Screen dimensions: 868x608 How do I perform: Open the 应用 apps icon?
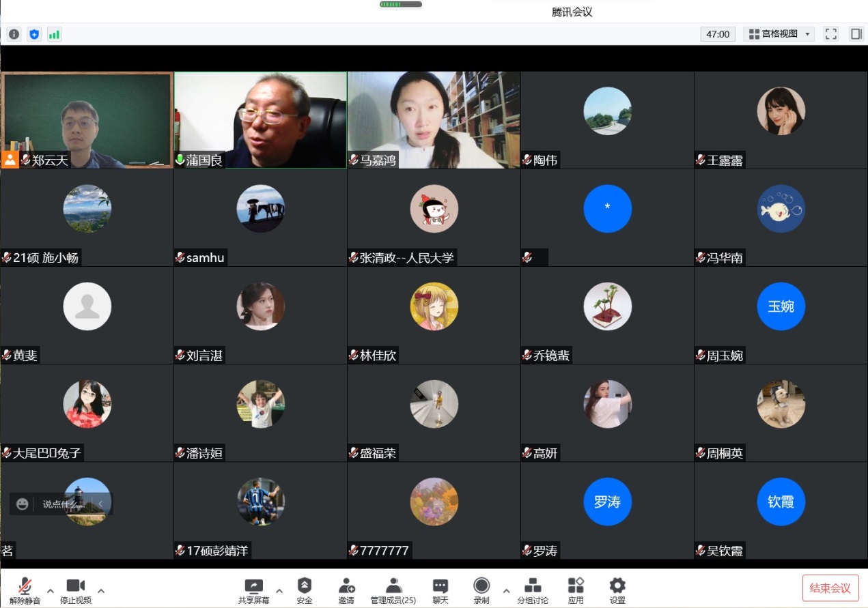click(x=576, y=590)
